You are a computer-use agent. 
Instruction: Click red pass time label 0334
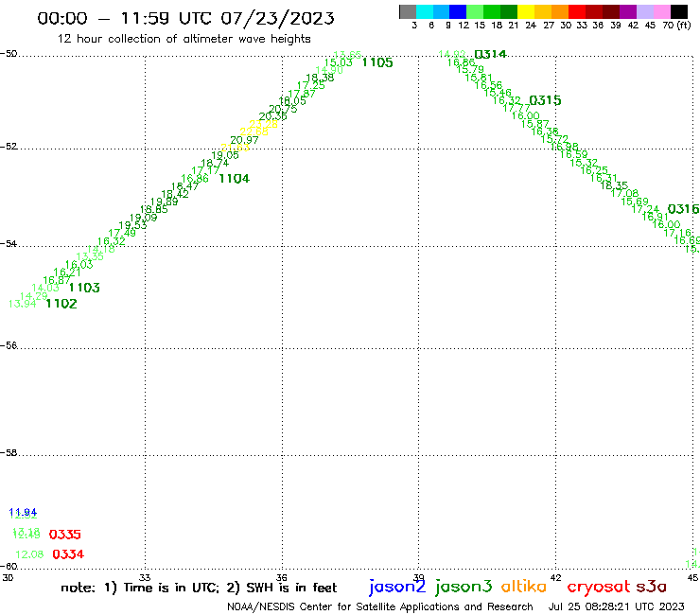point(68,554)
